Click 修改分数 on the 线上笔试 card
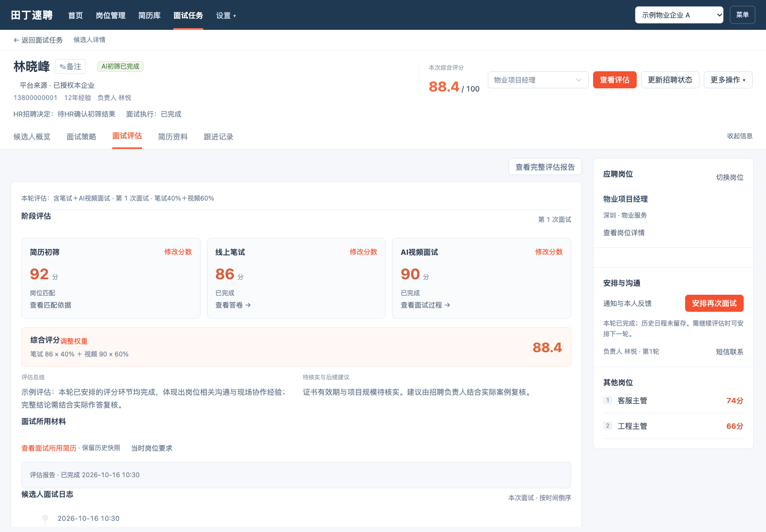 coord(363,252)
